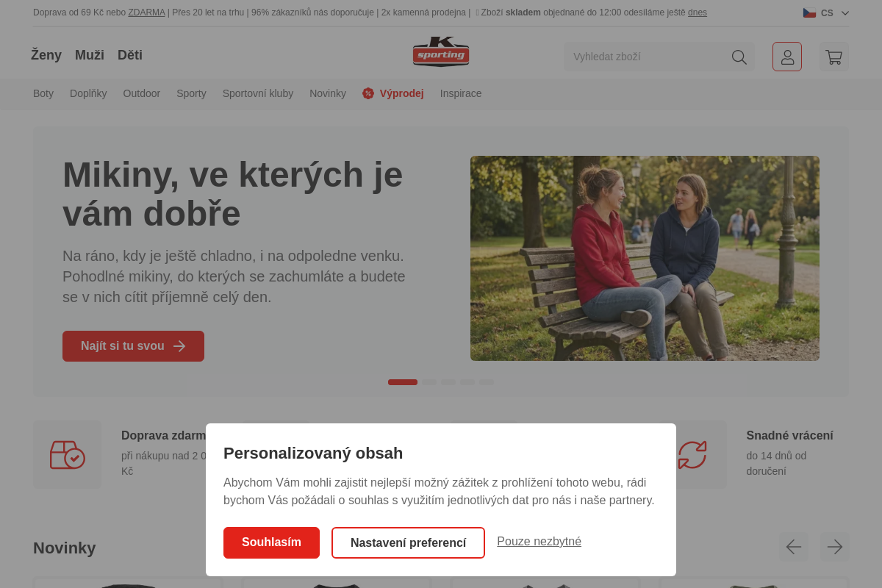Image resolution: width=882 pixels, height=588 pixels.
Task: Go to next Novinky products arrow
Action: tap(834, 547)
